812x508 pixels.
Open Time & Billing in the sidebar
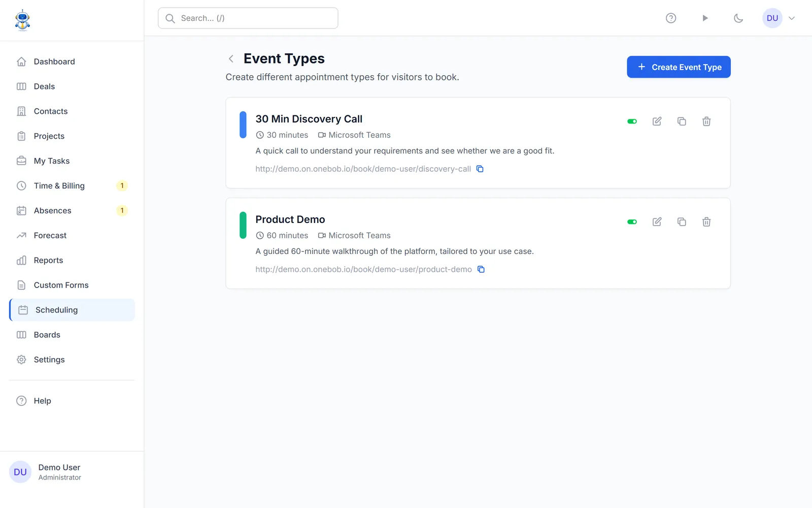[x=72, y=186]
